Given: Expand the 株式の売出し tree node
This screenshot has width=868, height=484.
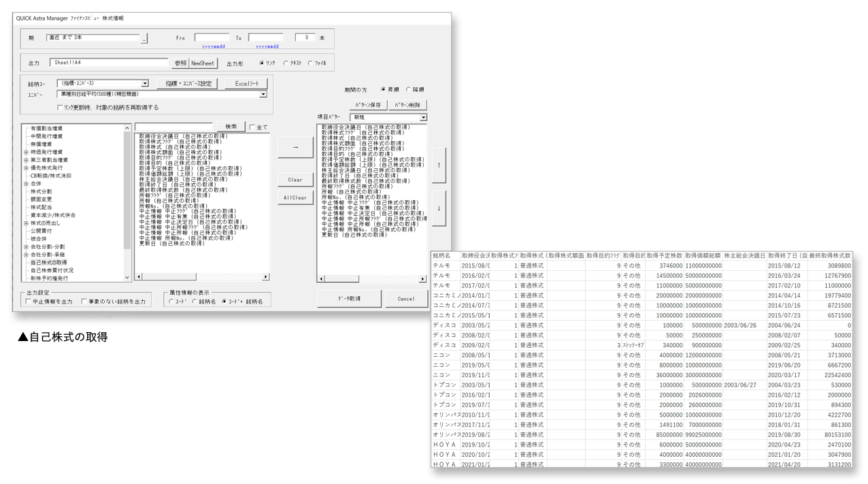Looking at the screenshot, I should point(27,223).
